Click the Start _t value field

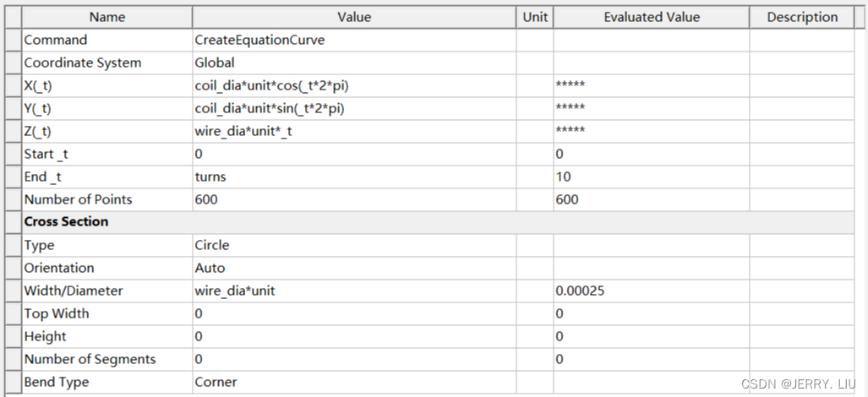coord(354,155)
